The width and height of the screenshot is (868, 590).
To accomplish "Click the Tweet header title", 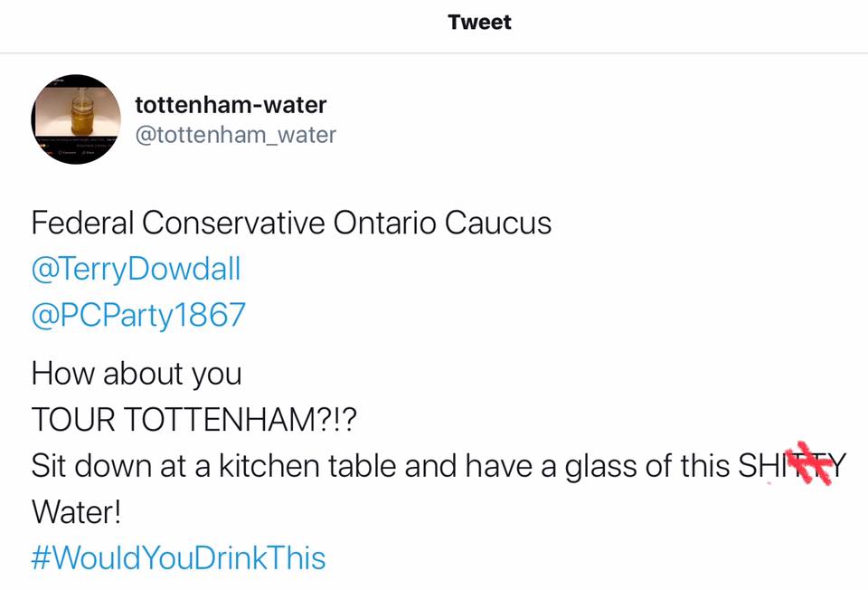I will [479, 22].
